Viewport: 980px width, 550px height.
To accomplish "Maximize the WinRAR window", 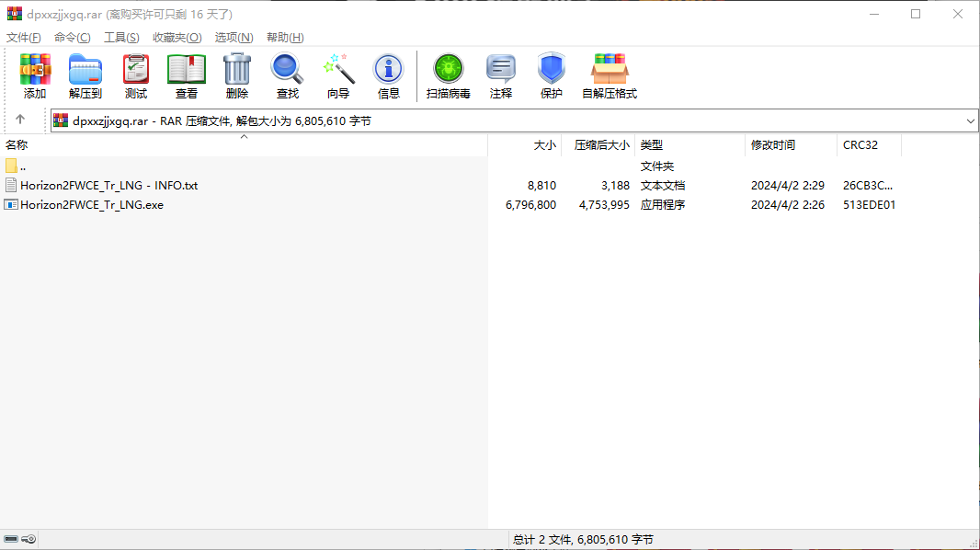I will (x=916, y=14).
